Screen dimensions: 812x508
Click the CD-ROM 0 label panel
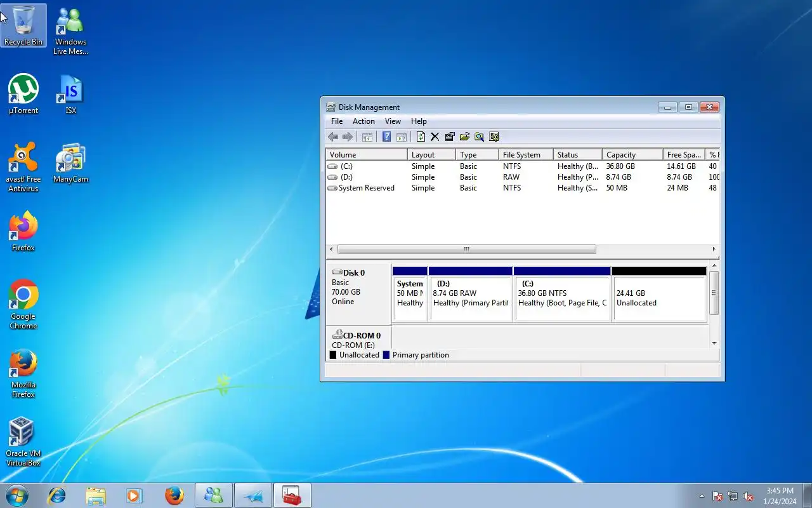[x=358, y=337]
